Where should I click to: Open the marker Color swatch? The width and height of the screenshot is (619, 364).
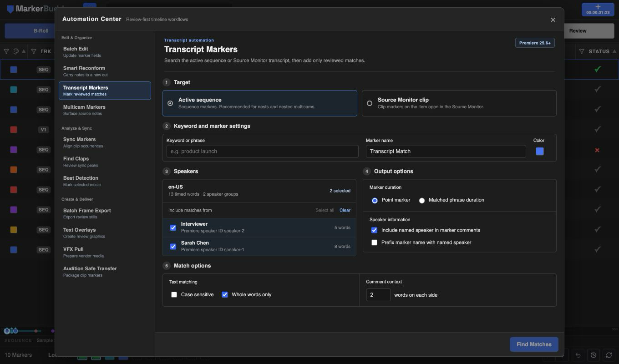[x=540, y=152]
